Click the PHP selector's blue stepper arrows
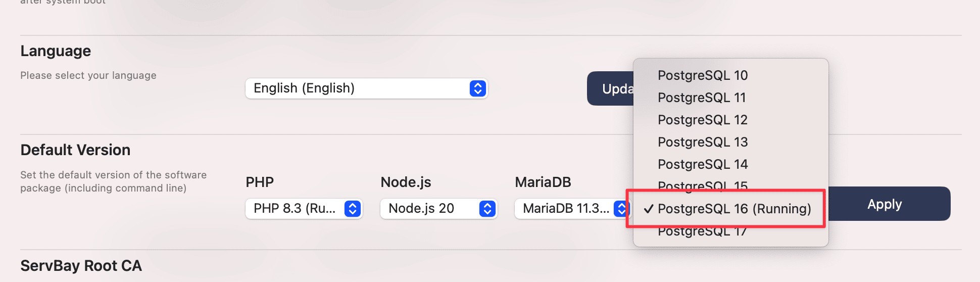 point(353,208)
